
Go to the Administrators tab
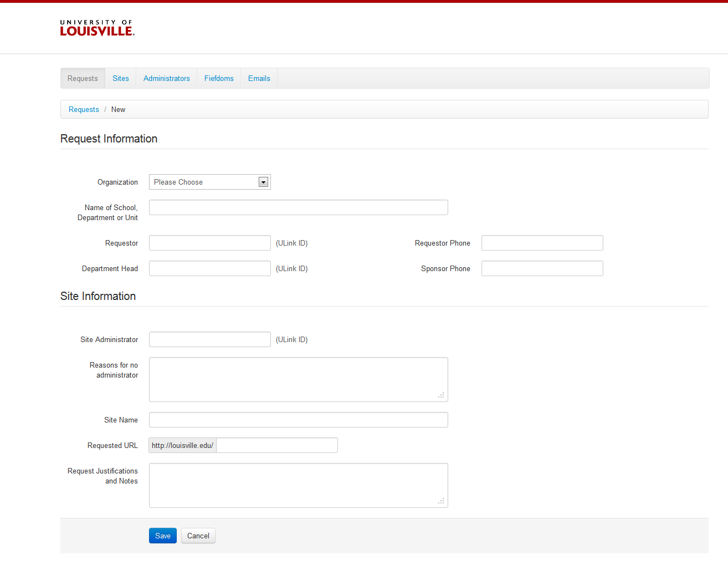point(166,78)
